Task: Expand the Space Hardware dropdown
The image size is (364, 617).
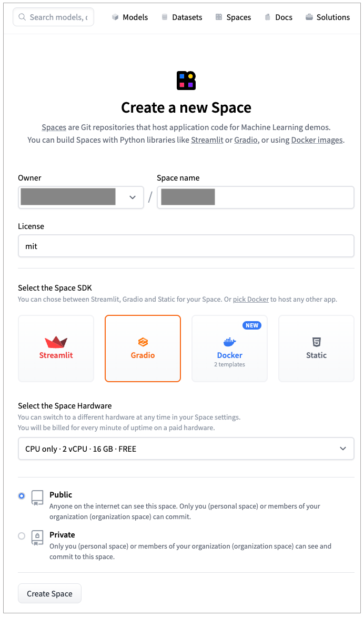Action: pos(186,449)
